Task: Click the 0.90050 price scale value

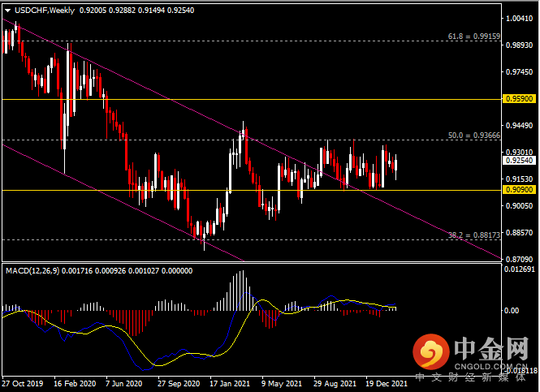Action: tap(519, 206)
